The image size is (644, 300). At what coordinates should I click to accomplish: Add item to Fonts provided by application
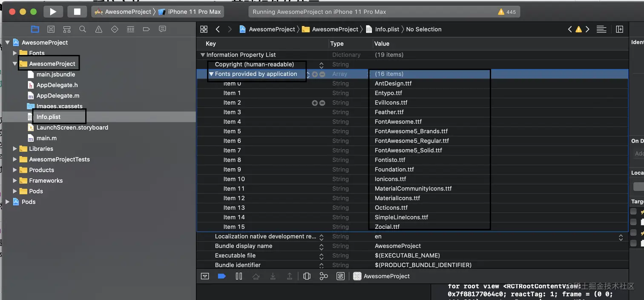pos(315,74)
